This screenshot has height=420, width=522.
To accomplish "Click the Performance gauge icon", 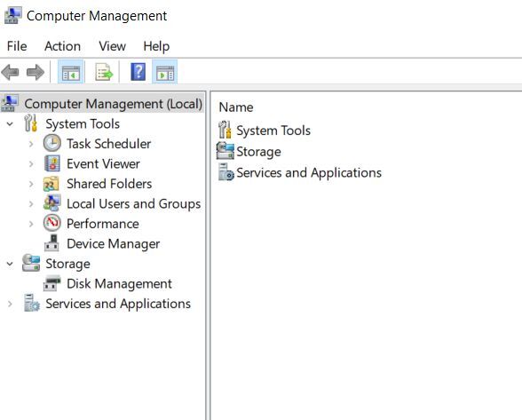I will click(52, 223).
